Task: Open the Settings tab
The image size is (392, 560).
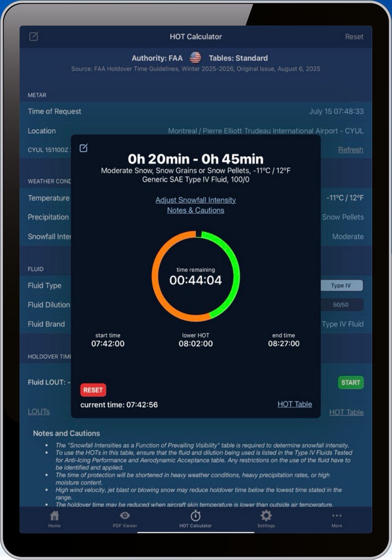Action: point(266,519)
